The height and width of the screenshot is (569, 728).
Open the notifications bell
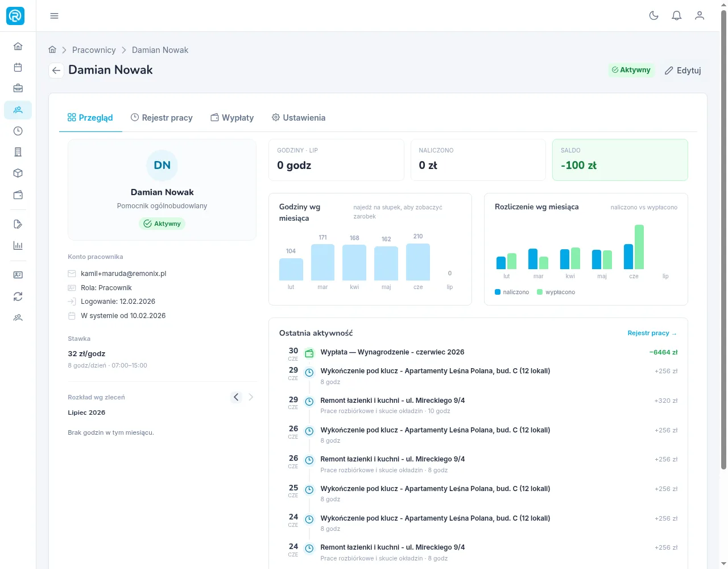(x=677, y=16)
